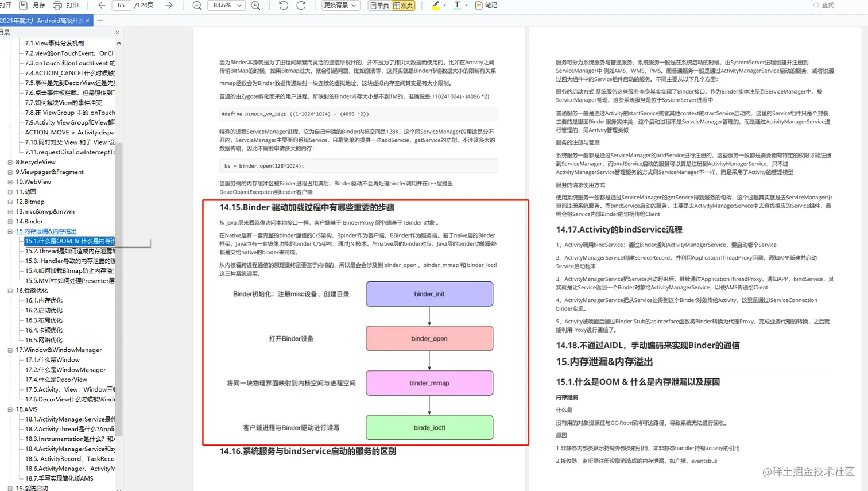Image resolution: width=868 pixels, height=491 pixels.
Task: Click heading 14.16.系统服务与bindService启动的服务的区别
Action: 308,451
